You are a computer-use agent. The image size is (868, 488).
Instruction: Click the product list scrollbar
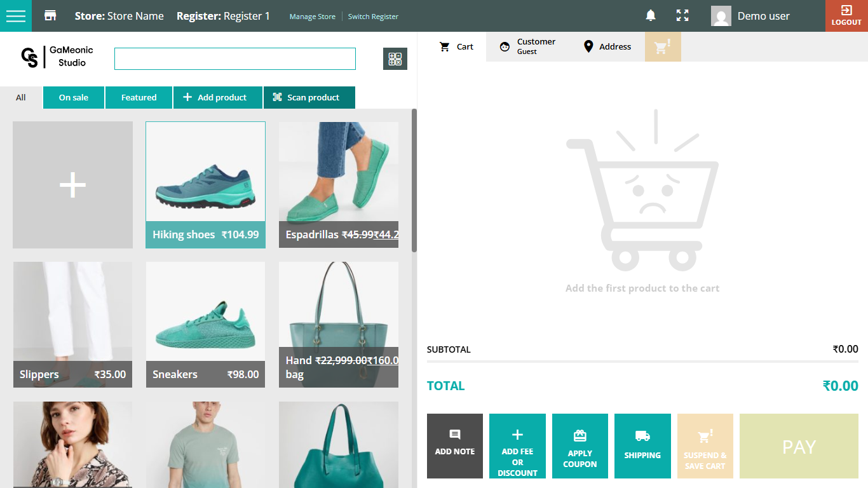coord(414,181)
